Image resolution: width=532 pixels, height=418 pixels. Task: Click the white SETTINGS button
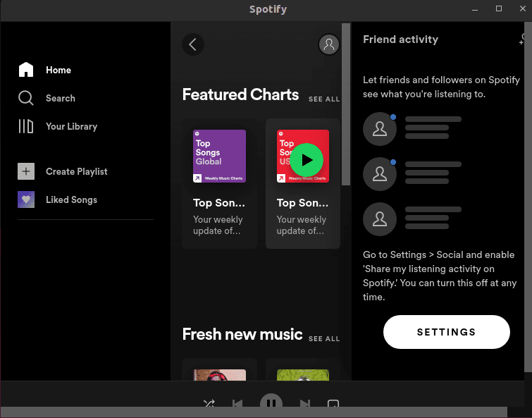coord(447,332)
